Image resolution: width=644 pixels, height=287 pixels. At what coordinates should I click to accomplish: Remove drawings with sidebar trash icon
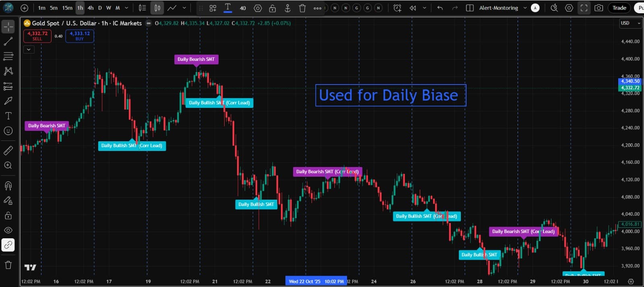pyautogui.click(x=8, y=265)
